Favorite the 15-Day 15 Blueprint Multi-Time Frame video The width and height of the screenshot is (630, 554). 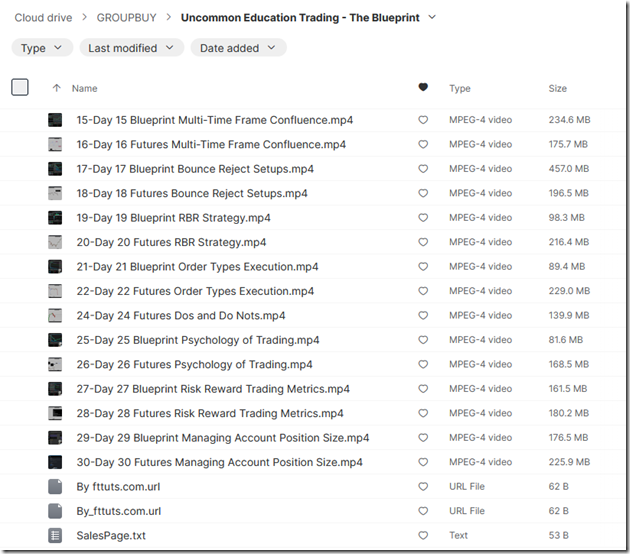click(x=423, y=120)
